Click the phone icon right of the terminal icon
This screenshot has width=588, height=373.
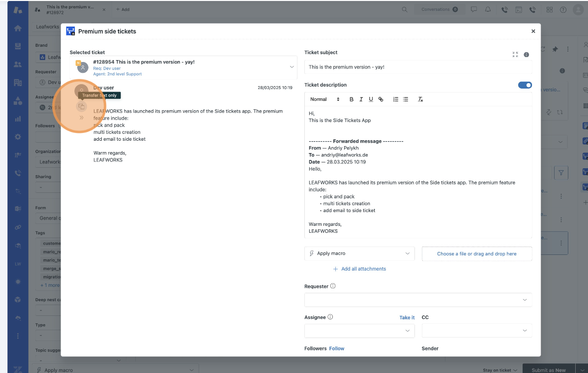[x=532, y=10]
